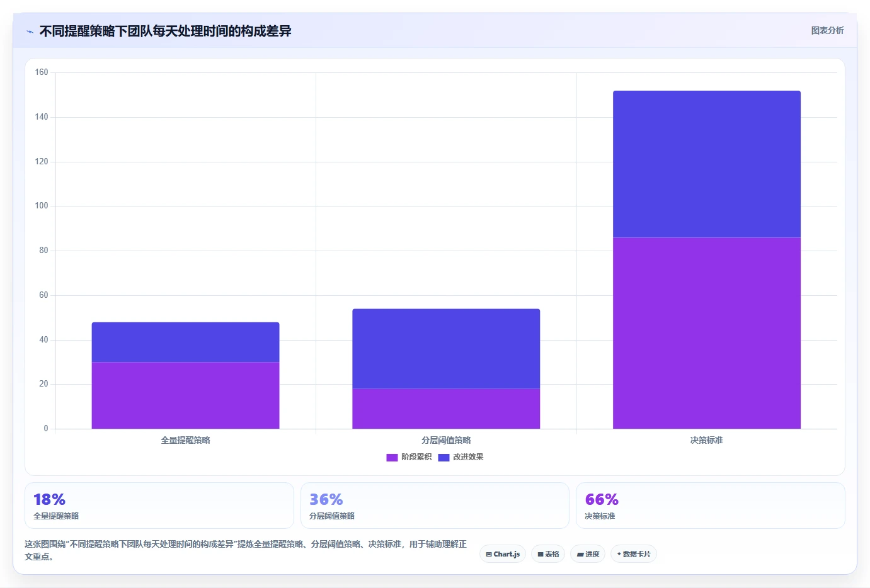Click the chart title 不同提醒策略下团队每天处理时间的构成差异
Image resolution: width=870 pixels, height=588 pixels.
pos(166,31)
